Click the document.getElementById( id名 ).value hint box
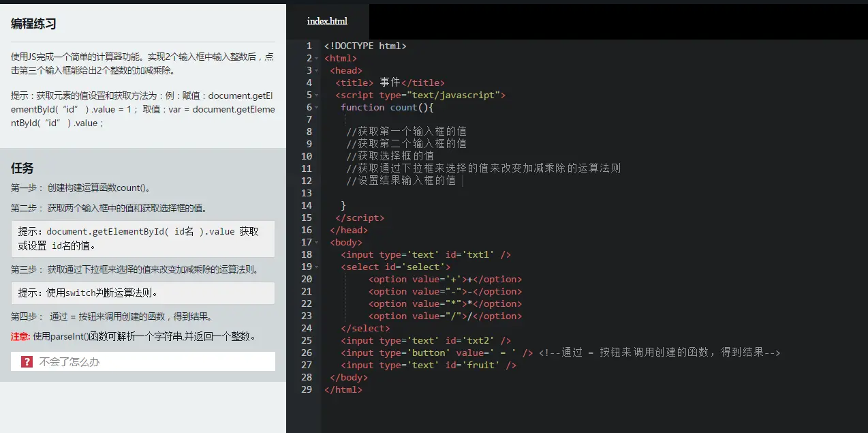 coord(143,239)
